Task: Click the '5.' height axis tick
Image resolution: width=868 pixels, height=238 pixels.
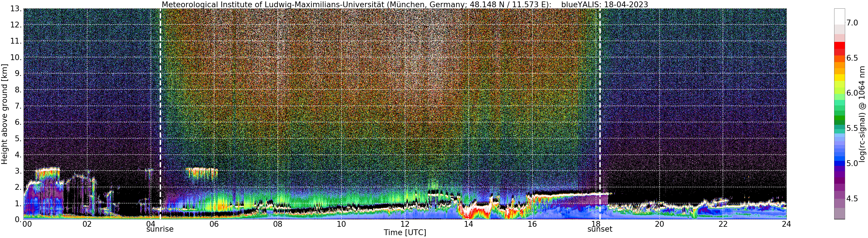Action: coord(18,138)
